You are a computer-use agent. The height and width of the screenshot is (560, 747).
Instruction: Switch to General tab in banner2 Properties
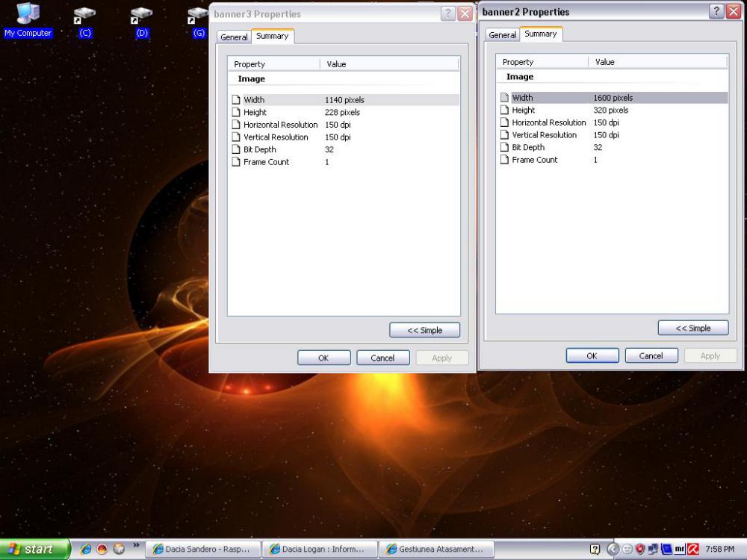(502, 35)
